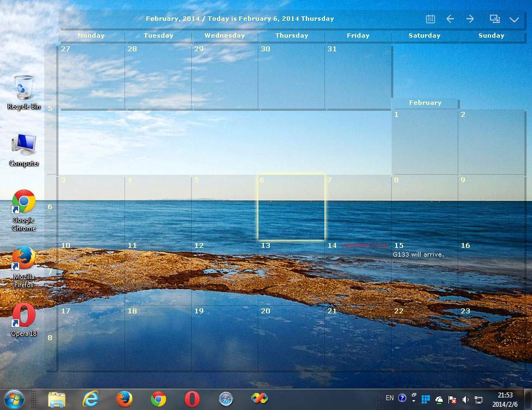
Task: Open the Action Center flag icon in tray
Action: pos(452,399)
